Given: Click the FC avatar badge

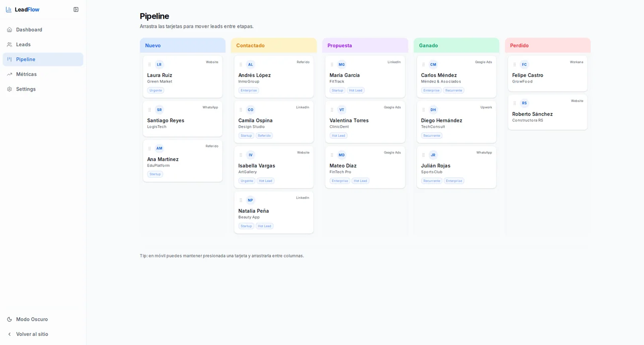Looking at the screenshot, I should [524, 64].
